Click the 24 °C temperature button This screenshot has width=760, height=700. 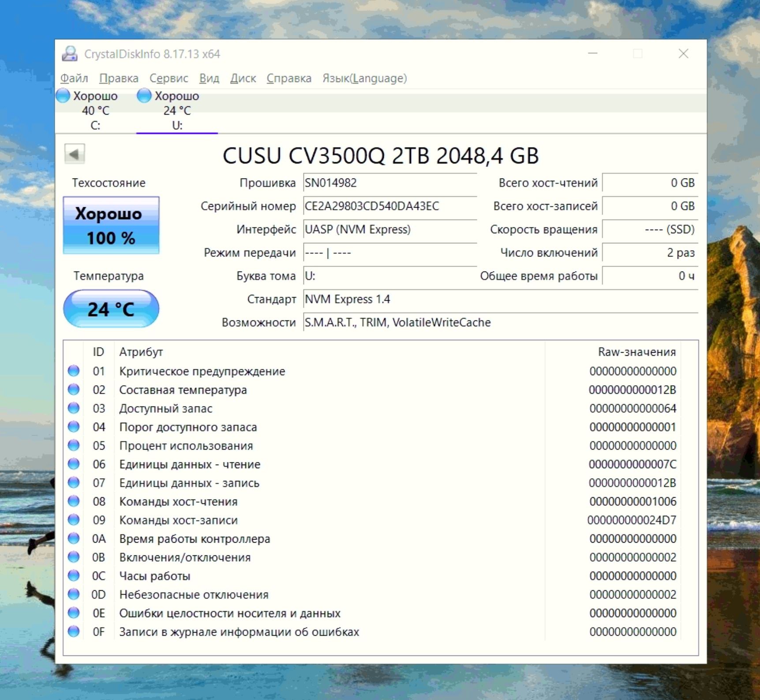coord(111,309)
